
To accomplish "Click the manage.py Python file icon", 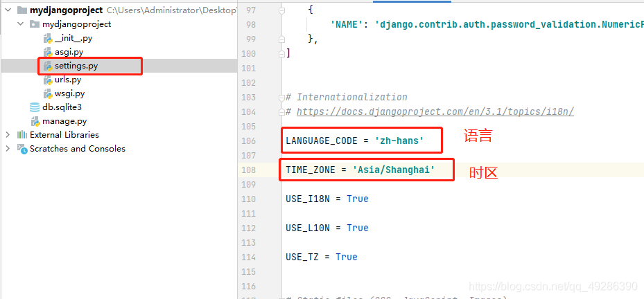I will point(36,121).
